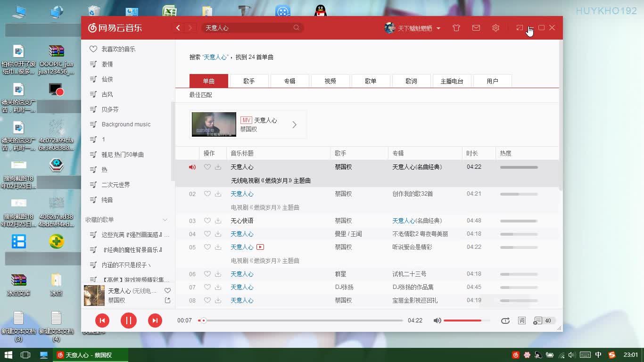Download song number 08
Image resolution: width=644 pixels, height=362 pixels.
(218, 300)
